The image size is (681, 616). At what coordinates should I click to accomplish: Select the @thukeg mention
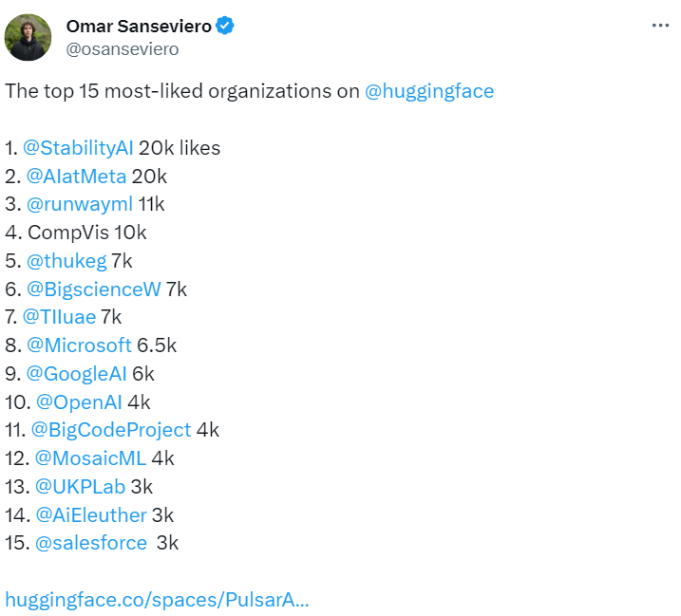pyautogui.click(x=66, y=261)
